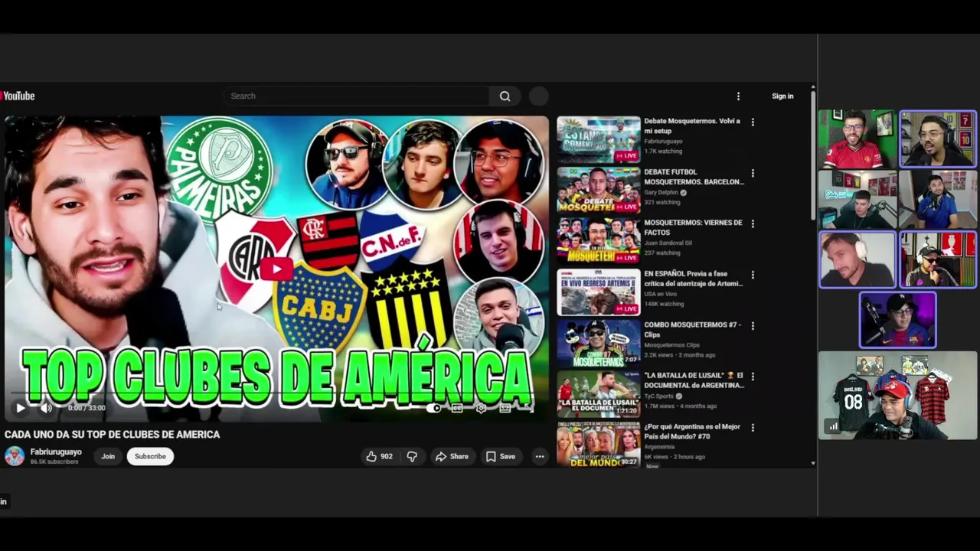Open title "LA BATALLA DE LUSAIL" documental

694,380
